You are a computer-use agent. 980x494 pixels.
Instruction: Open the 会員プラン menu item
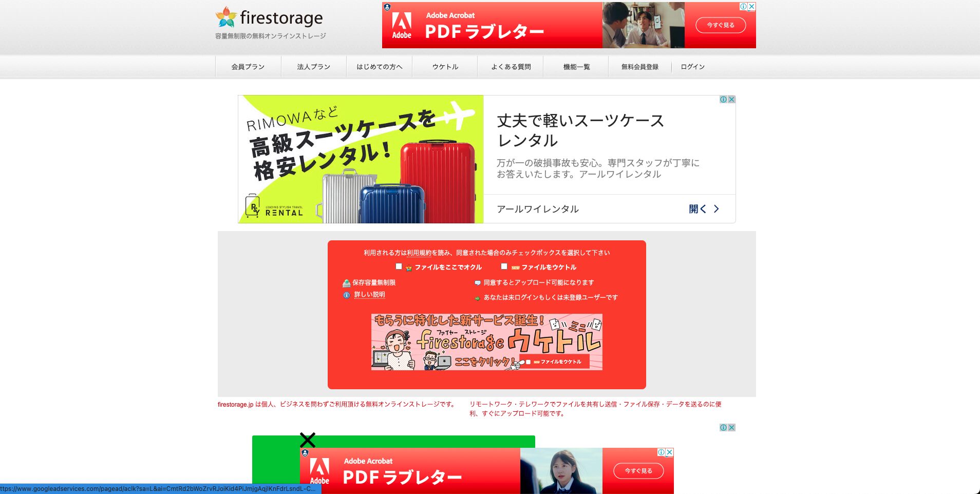tap(248, 66)
